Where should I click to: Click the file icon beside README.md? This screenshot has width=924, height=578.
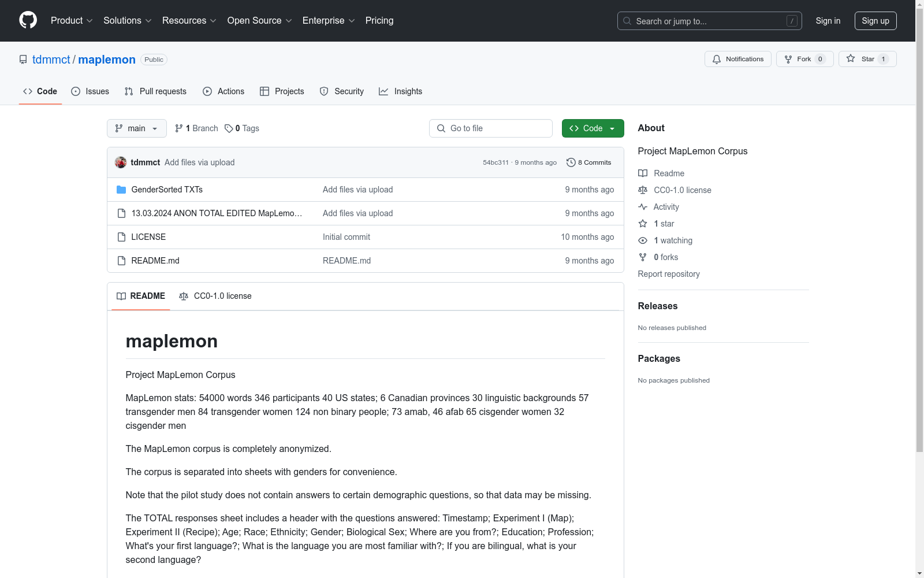(x=121, y=261)
